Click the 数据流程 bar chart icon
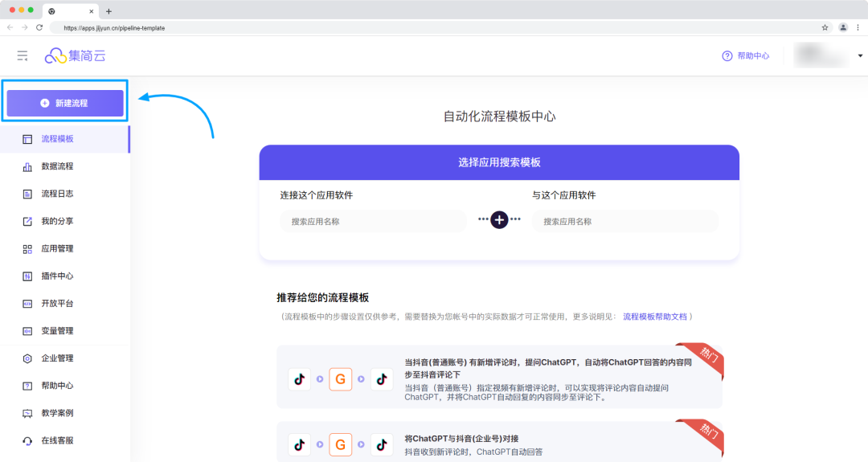Image resolution: width=868 pixels, height=462 pixels. (27, 166)
